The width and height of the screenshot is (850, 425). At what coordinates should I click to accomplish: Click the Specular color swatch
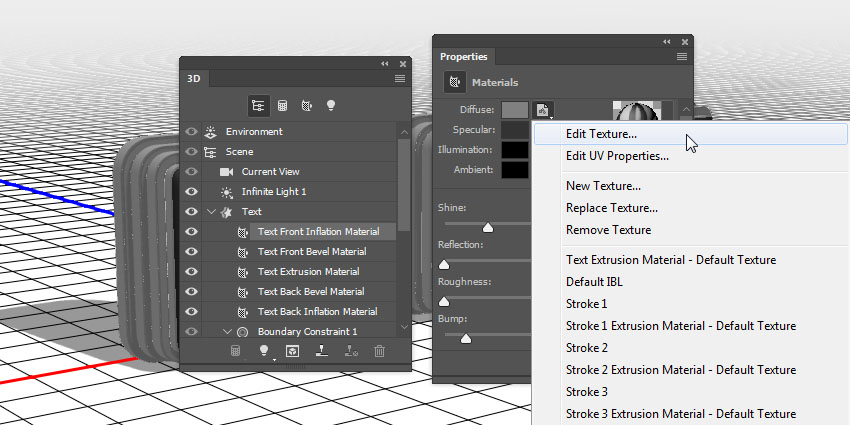pos(515,130)
